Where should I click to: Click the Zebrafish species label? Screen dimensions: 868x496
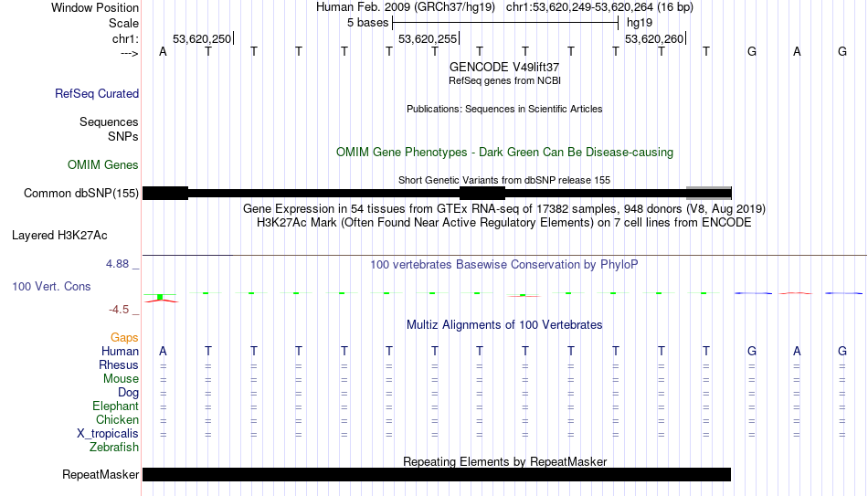click(x=114, y=447)
